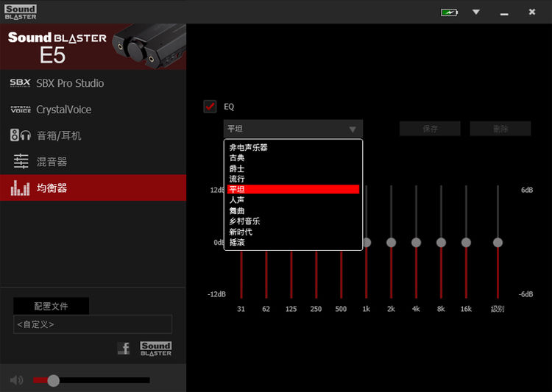Screen dimensions: 552x392
Task: Click the 保存 button
Action: (430, 129)
